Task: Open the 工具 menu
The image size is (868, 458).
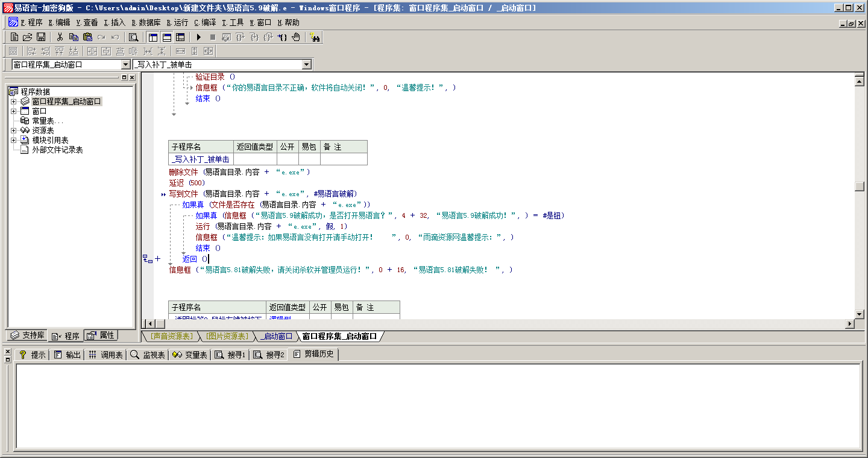Action: click(x=233, y=22)
